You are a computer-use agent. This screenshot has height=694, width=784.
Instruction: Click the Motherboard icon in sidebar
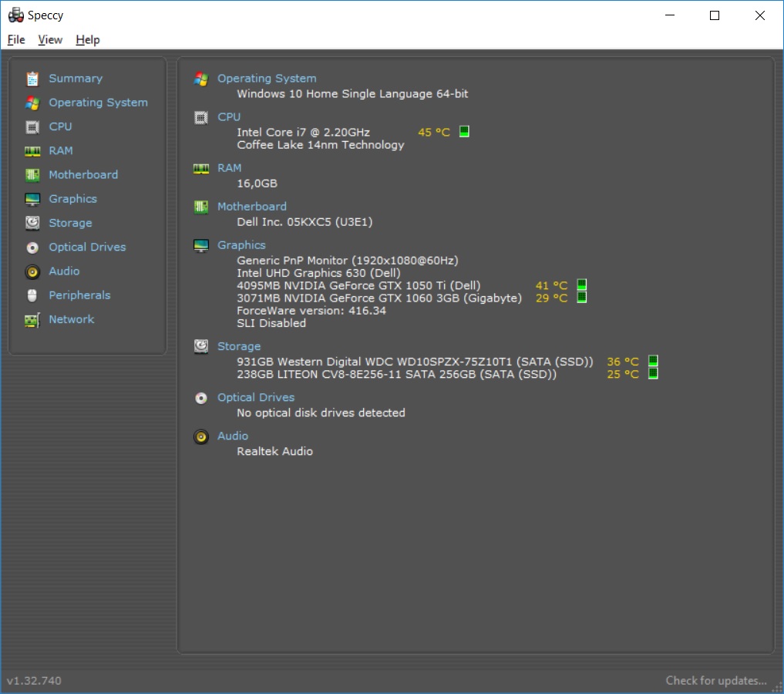(x=32, y=175)
